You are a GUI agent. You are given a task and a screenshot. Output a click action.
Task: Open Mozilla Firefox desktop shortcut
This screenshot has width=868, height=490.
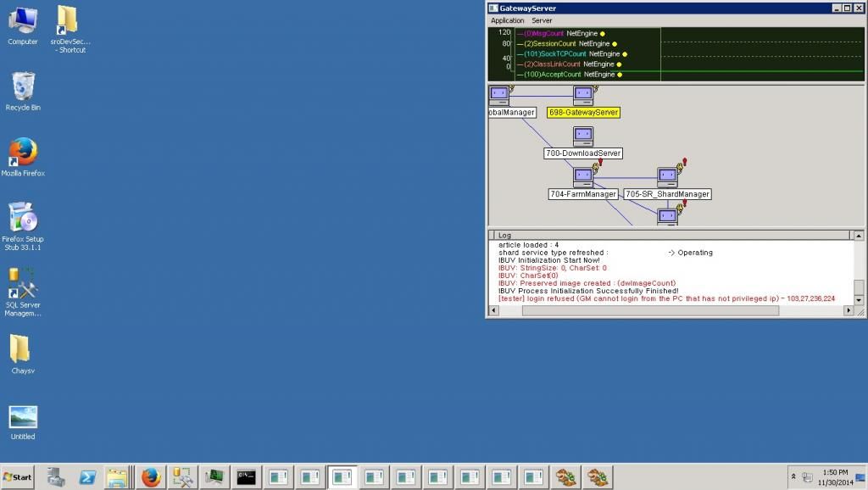[x=23, y=154]
